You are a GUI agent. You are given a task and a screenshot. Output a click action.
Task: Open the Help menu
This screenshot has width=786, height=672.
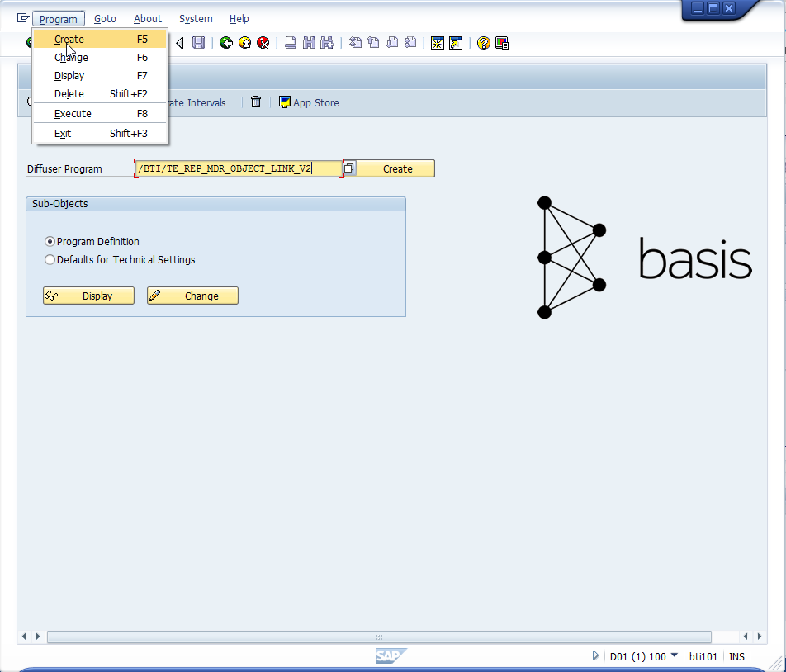(239, 18)
